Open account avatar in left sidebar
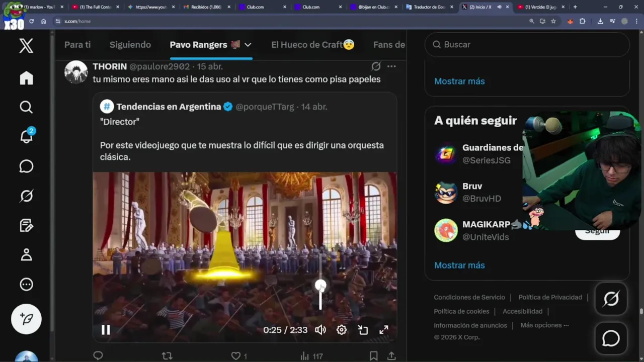 click(26, 356)
